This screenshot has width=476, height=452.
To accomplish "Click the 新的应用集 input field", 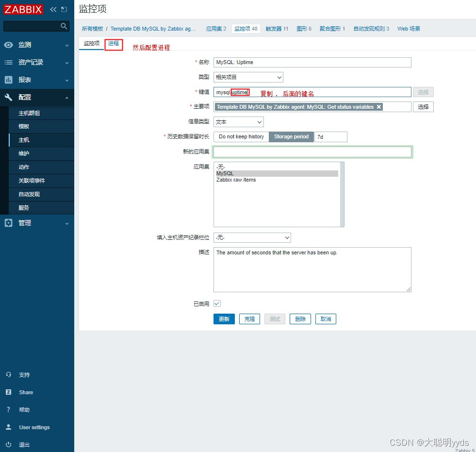I will (x=312, y=152).
